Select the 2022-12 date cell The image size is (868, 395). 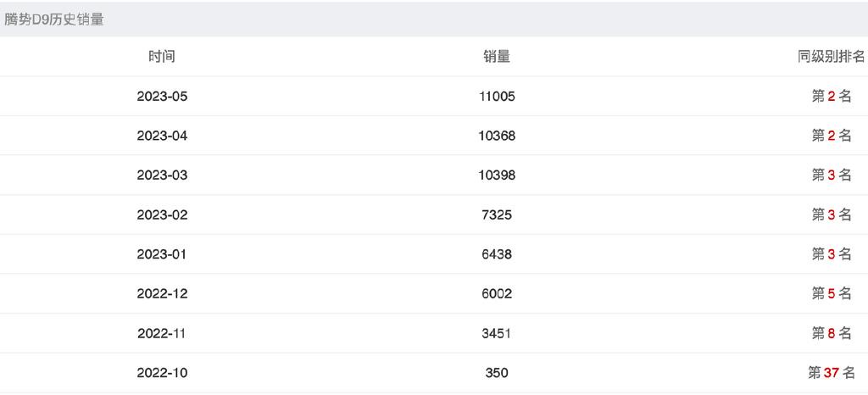tap(162, 294)
